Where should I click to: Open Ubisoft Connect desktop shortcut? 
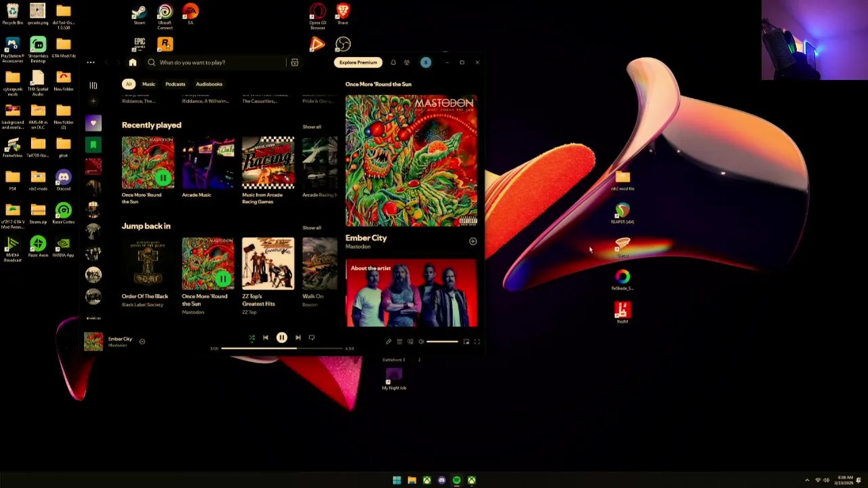(165, 16)
